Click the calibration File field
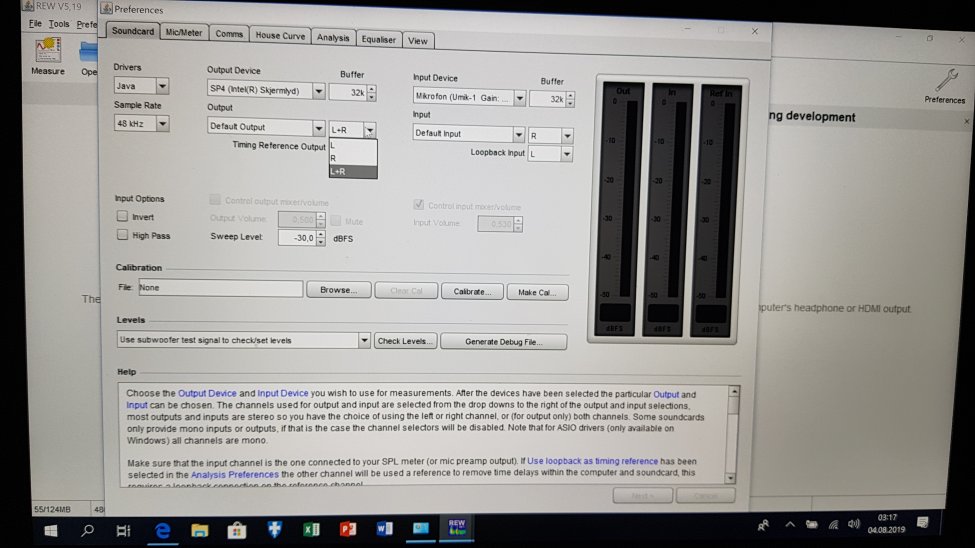975x548 pixels. point(221,288)
